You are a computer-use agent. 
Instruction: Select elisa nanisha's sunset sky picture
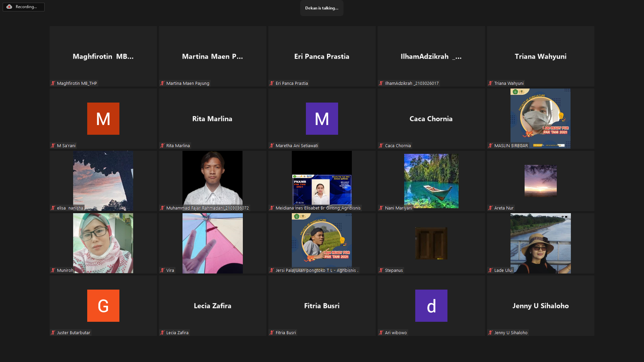pos(103,181)
